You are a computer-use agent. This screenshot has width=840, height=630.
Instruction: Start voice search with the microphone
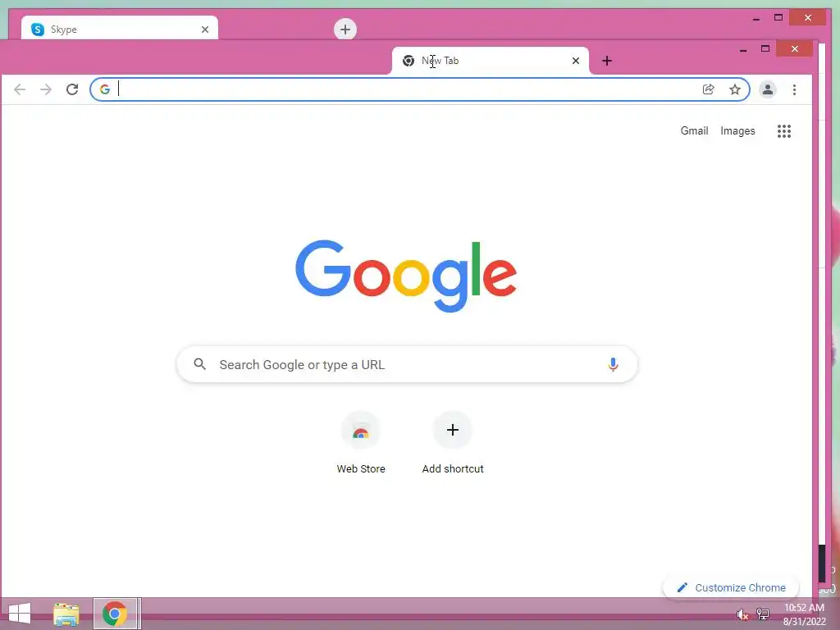tap(614, 365)
